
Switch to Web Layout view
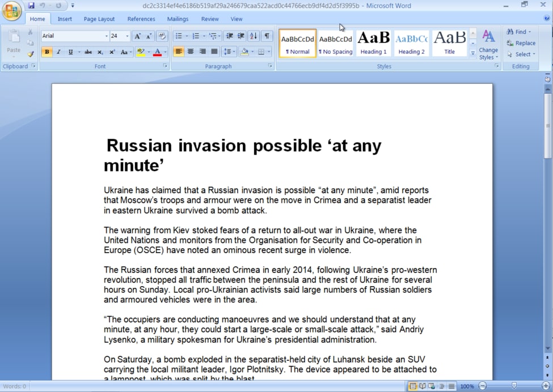432,386
